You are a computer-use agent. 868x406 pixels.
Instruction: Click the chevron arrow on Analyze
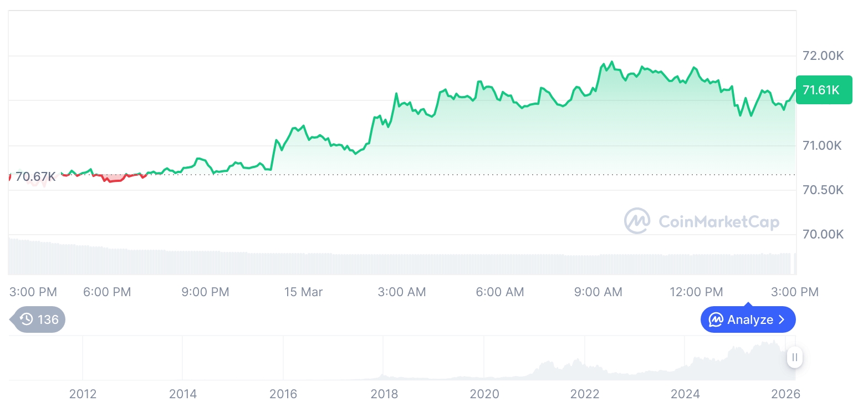tap(782, 320)
